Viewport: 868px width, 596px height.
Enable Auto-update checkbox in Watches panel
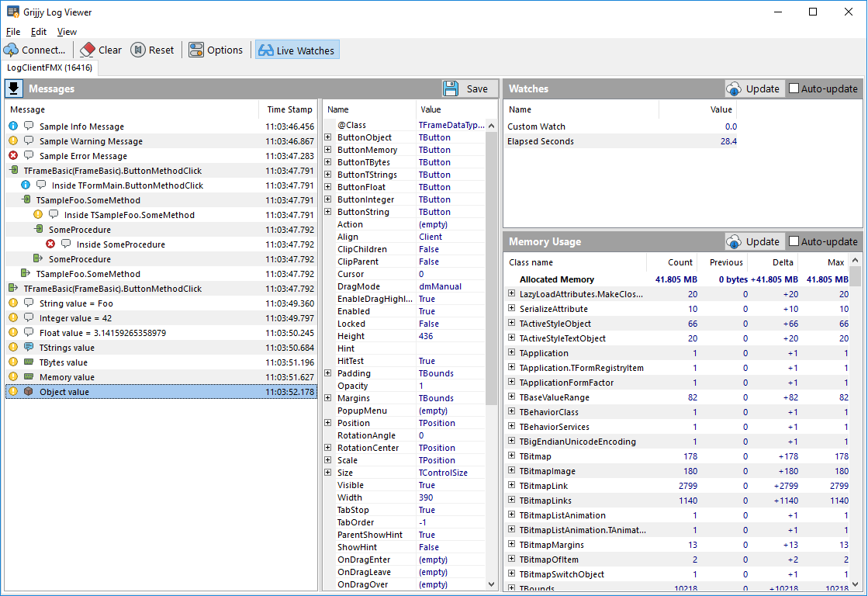click(x=794, y=88)
